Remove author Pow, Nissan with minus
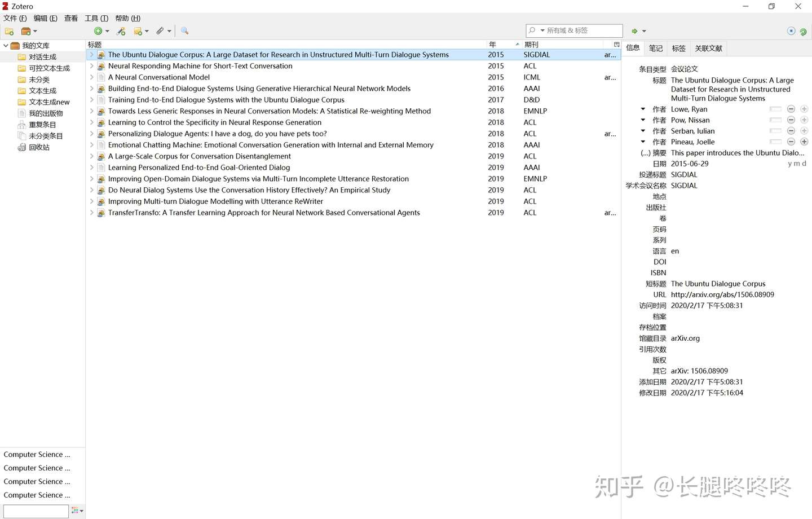 coord(791,120)
